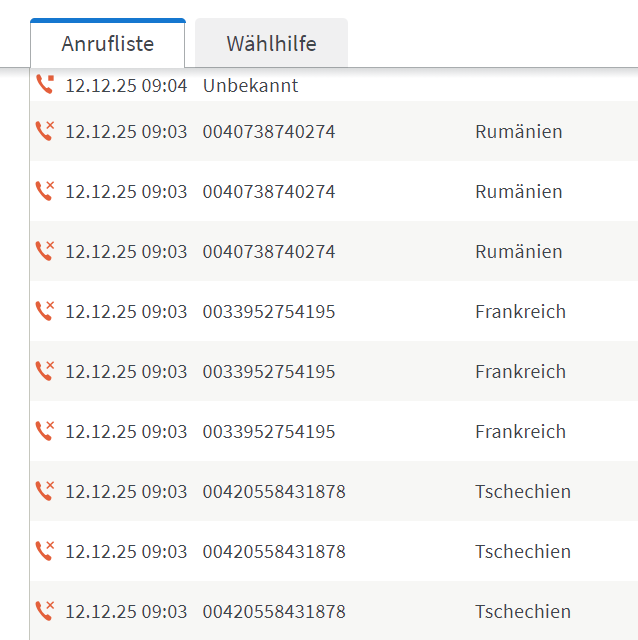Click number 0033952754195 in first Frankreich row
Image resolution: width=638 pixels, height=640 pixels.
(269, 312)
